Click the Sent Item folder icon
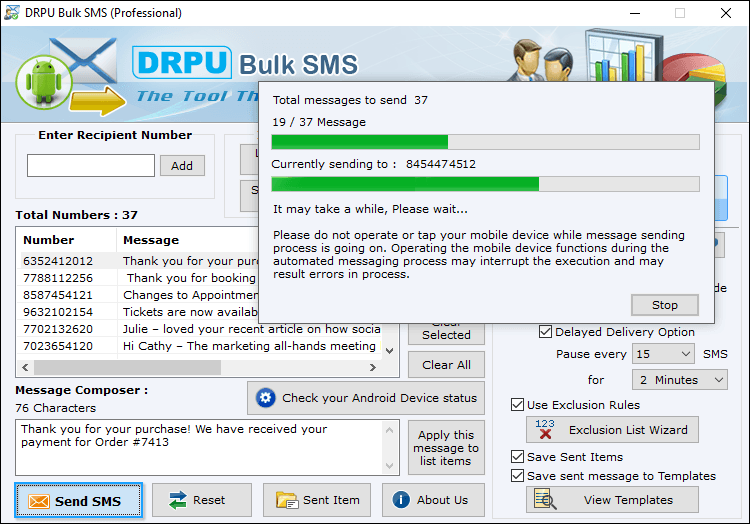Image resolution: width=750 pixels, height=524 pixels. click(287, 500)
